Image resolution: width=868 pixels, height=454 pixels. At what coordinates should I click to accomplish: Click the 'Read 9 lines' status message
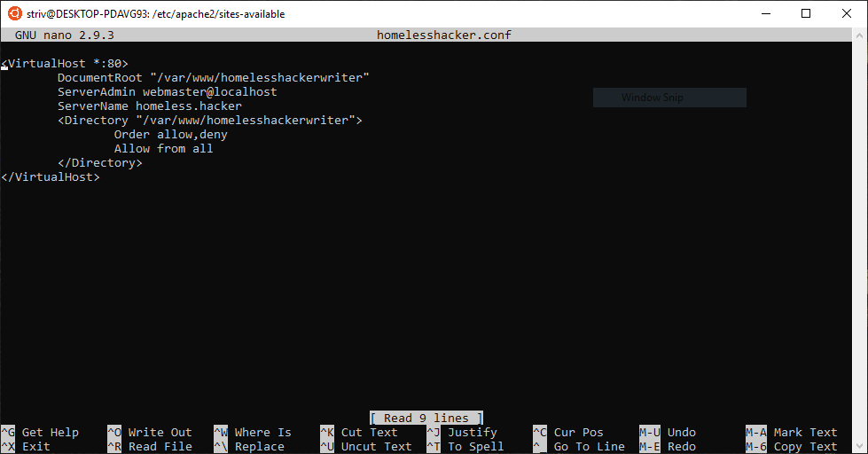(x=426, y=418)
